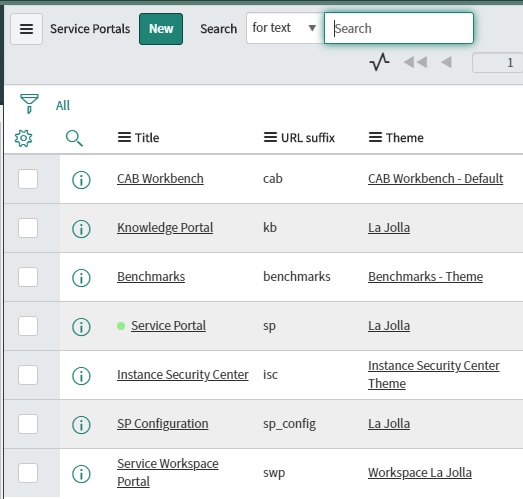Open the list hamburger menu beside Service Portals
523x499 pixels.
click(26, 29)
